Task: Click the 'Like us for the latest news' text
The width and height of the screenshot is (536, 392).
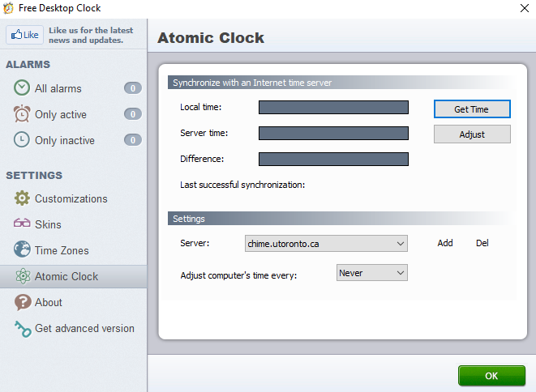Action: tap(91, 35)
